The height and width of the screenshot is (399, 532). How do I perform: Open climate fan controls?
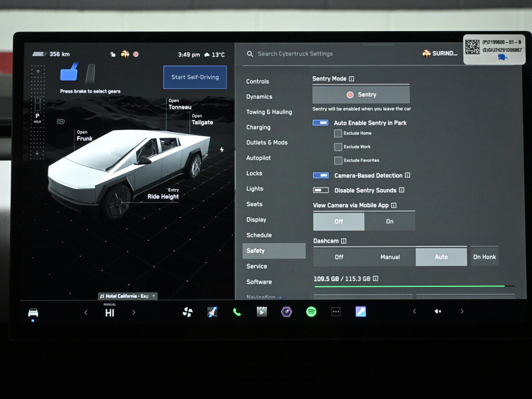(x=188, y=312)
